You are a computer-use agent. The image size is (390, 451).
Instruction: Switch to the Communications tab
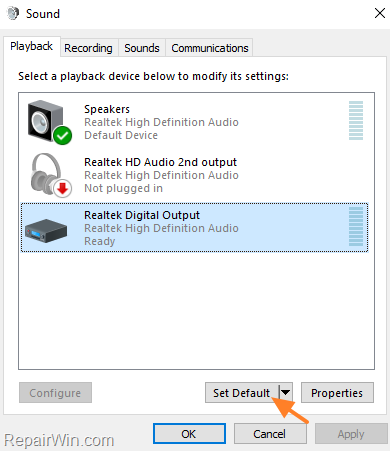click(210, 48)
